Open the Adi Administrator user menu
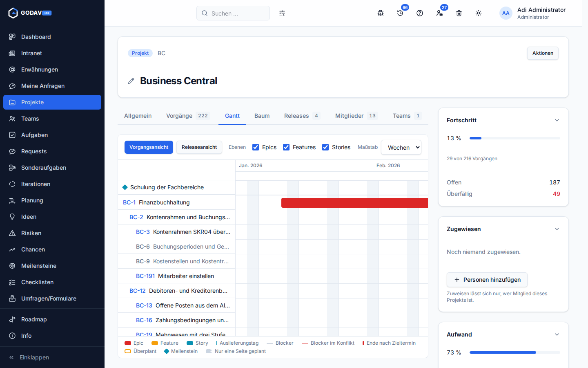 (532, 13)
